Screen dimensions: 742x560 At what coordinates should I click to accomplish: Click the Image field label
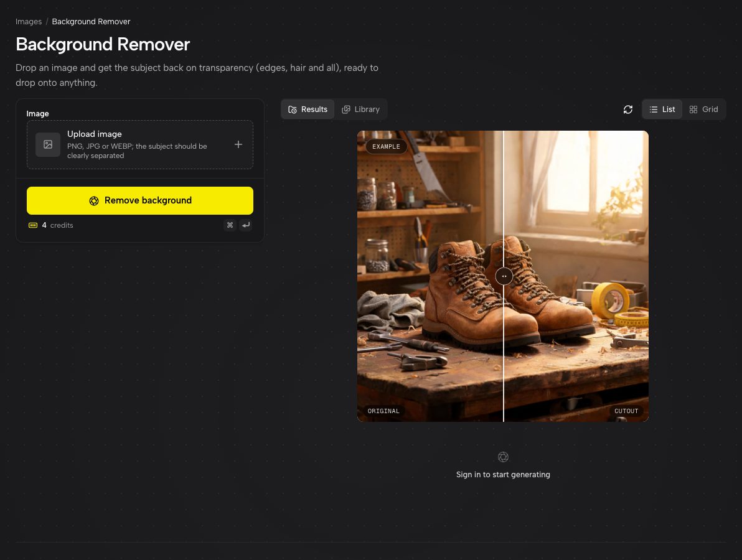pyautogui.click(x=37, y=113)
